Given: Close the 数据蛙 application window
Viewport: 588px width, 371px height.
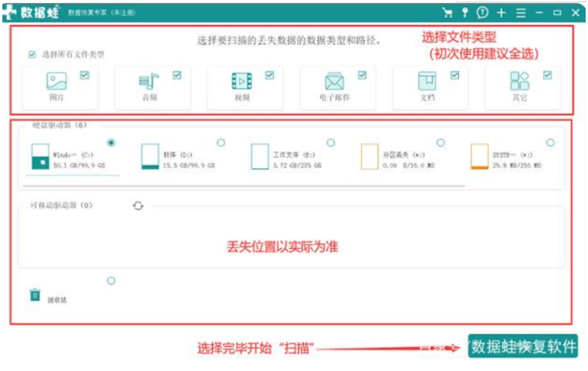Looking at the screenshot, I should tap(575, 13).
